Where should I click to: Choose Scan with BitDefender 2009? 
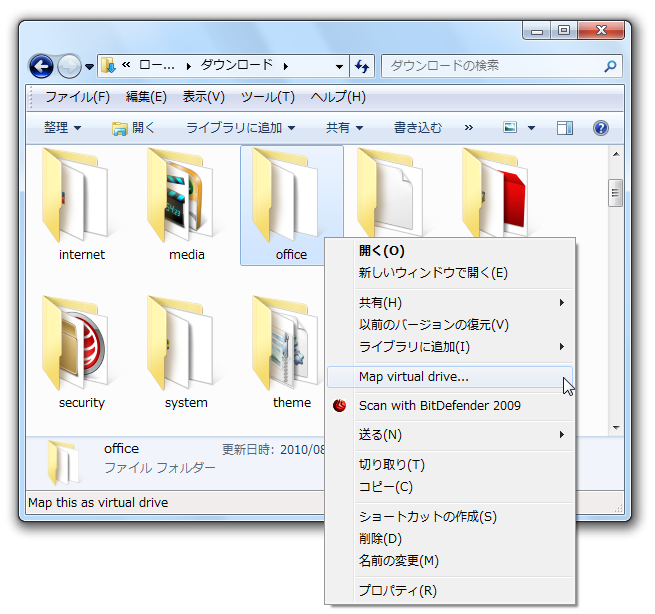coord(450,406)
